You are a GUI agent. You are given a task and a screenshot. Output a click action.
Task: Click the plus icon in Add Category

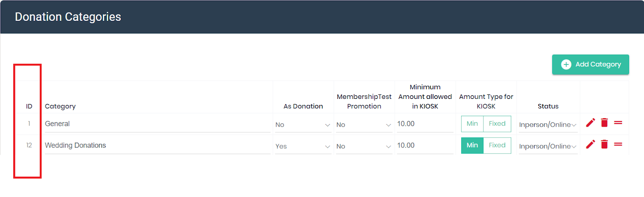(x=566, y=64)
